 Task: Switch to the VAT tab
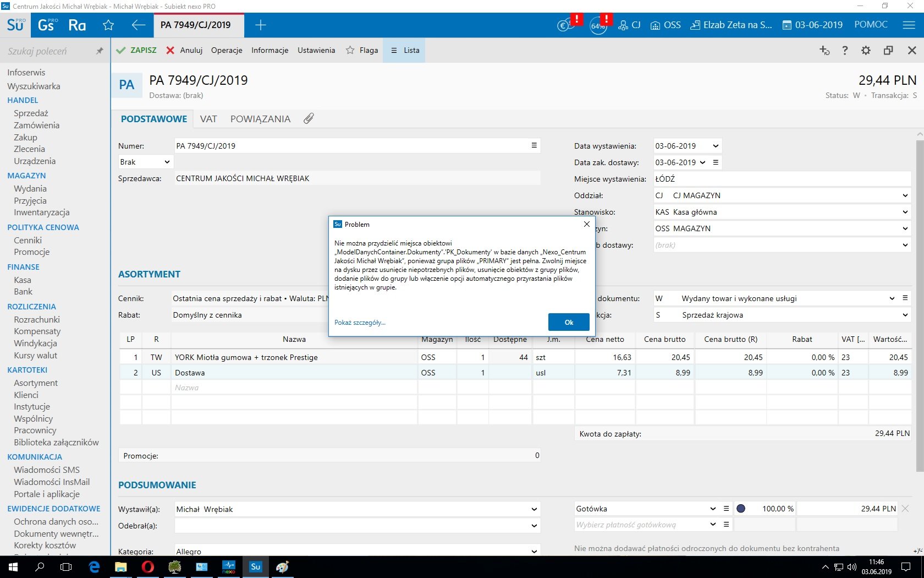point(208,119)
